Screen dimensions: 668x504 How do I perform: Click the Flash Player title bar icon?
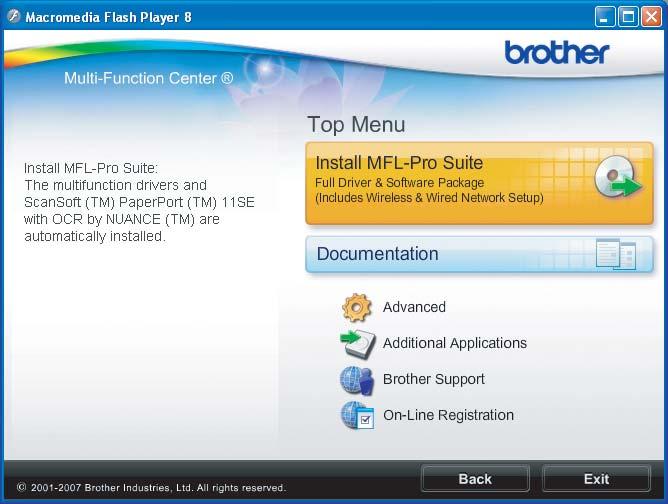coord(13,17)
